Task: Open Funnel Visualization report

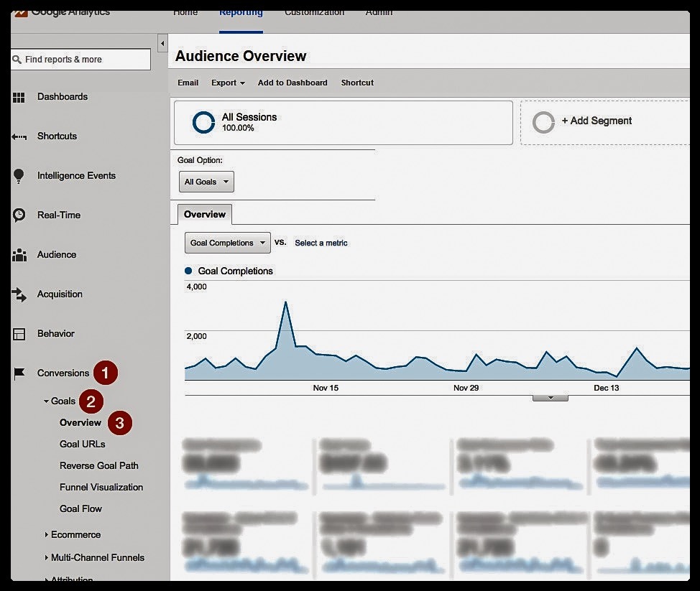Action: 101,487
